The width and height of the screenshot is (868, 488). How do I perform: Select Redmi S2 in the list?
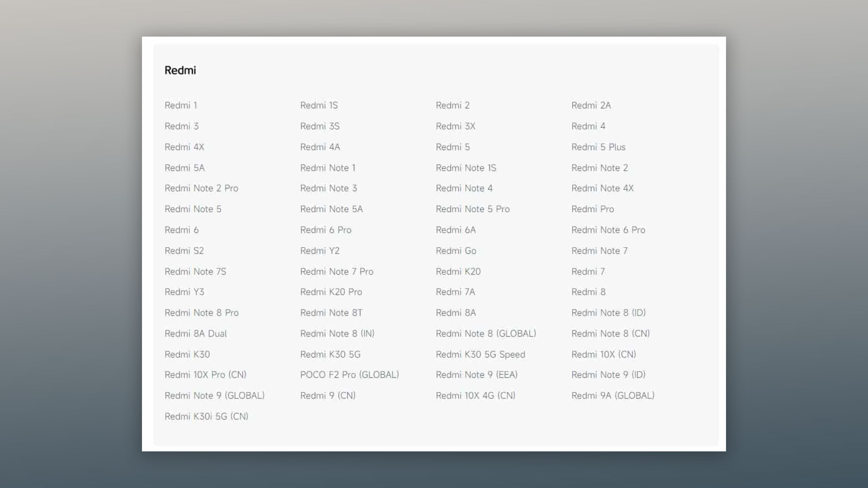pos(184,250)
